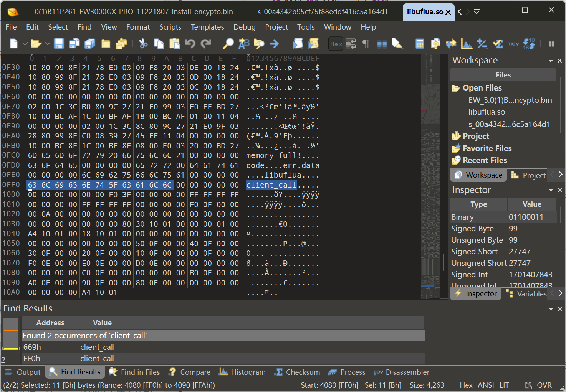Image resolution: width=566 pixels, height=392 pixels.
Task: Open s_00a4342...6c5a164d1 in Workspace files
Action: point(509,124)
